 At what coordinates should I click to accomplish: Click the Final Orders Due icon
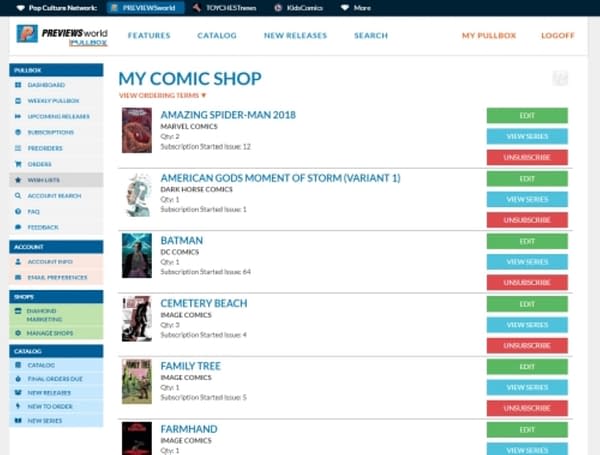pos(18,379)
